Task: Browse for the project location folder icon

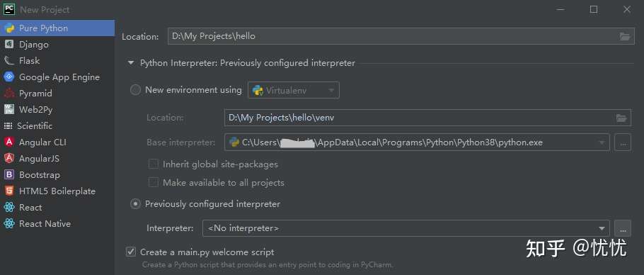Action: (624, 37)
